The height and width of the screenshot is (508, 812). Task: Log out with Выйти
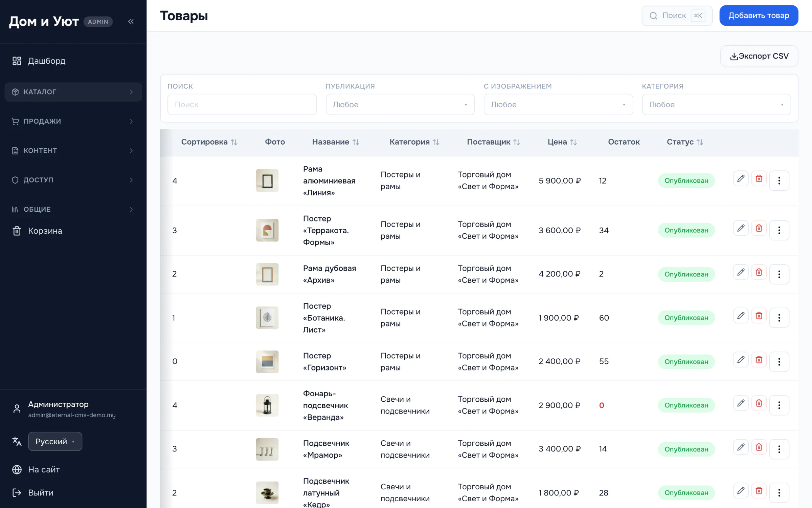click(41, 492)
